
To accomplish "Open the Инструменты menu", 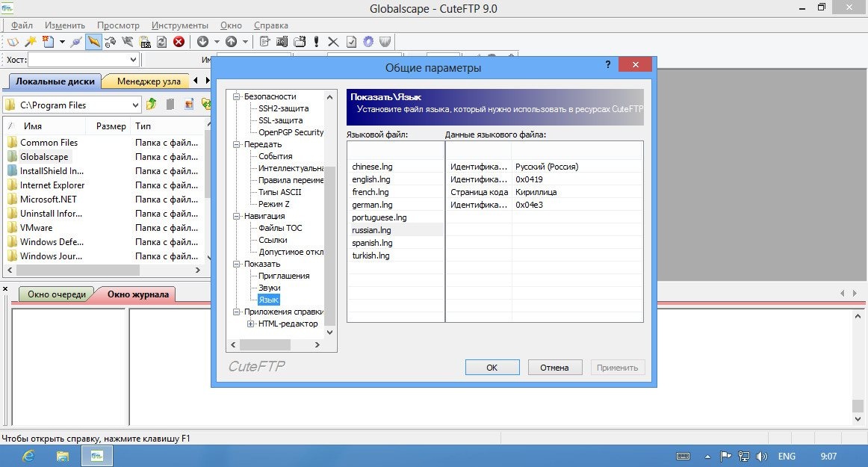I will [x=180, y=25].
